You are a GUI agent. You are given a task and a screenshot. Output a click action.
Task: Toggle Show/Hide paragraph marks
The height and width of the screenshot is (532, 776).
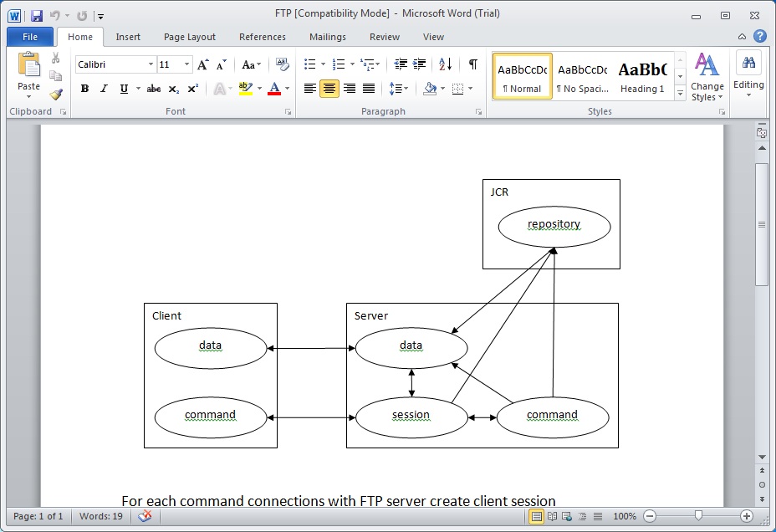coord(472,64)
